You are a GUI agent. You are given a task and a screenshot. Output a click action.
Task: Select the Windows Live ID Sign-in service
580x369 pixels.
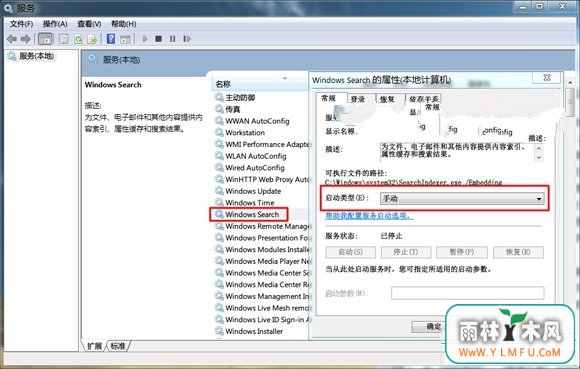point(267,319)
